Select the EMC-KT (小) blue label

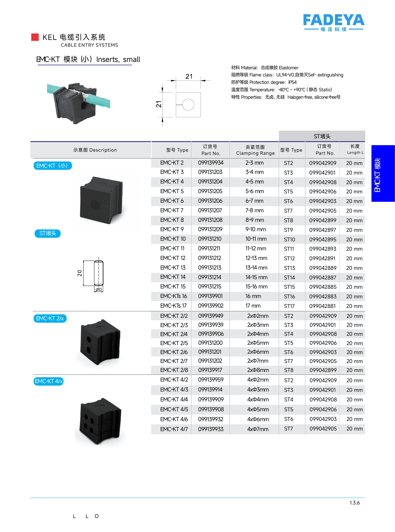click(53, 166)
